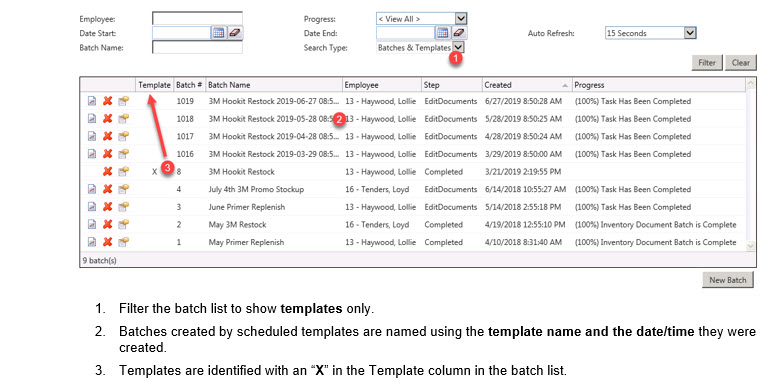Sort by the Employee column header
The height and width of the screenshot is (391, 782).
point(382,85)
